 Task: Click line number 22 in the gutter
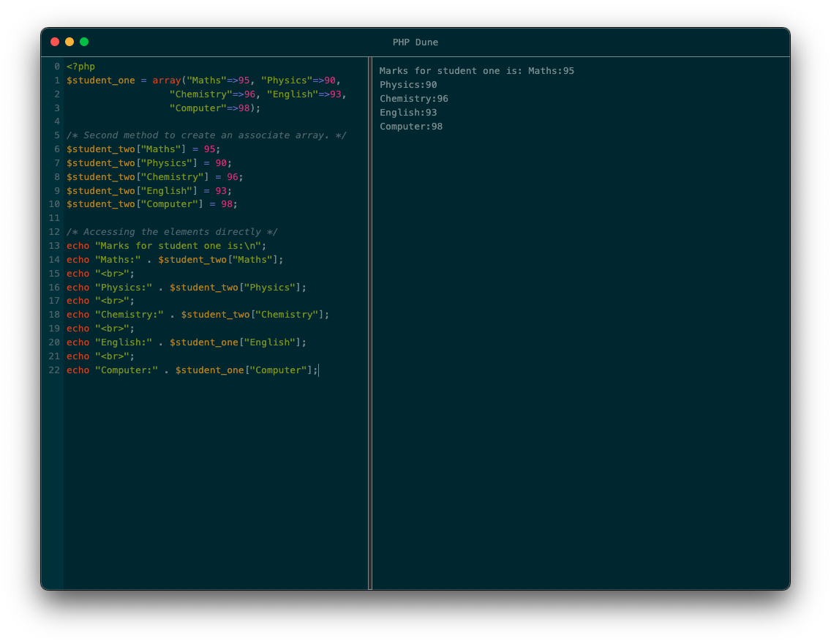(x=54, y=370)
